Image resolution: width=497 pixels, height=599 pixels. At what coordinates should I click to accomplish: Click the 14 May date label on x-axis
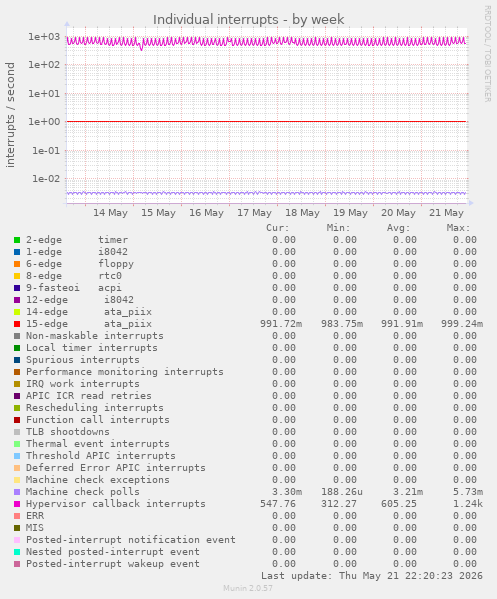click(x=110, y=213)
